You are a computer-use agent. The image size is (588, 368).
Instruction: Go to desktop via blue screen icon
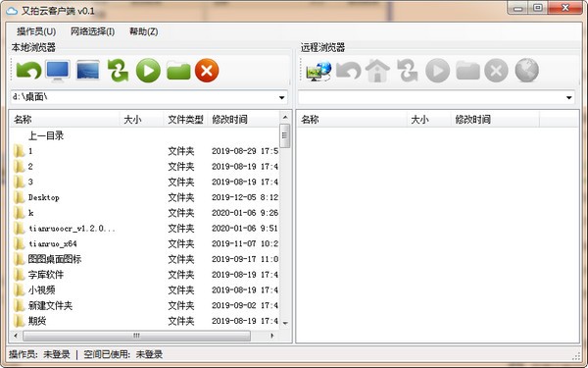[x=88, y=71]
